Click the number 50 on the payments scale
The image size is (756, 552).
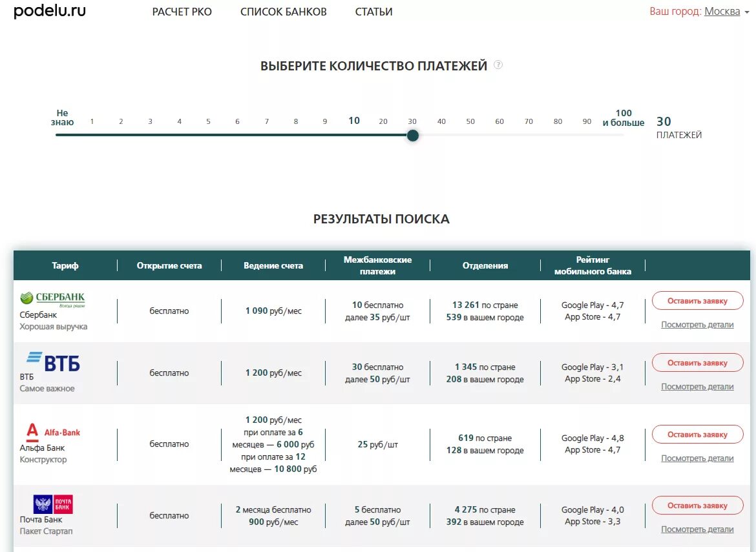tap(470, 121)
